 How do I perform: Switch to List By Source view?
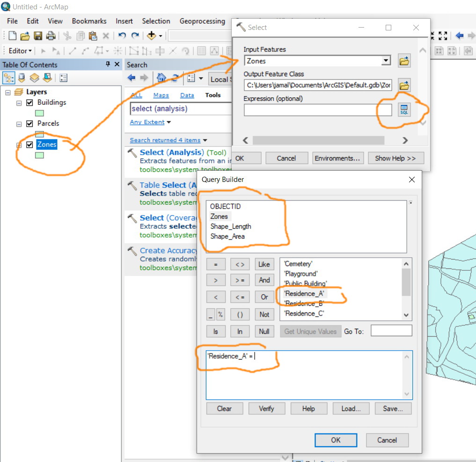[x=22, y=78]
